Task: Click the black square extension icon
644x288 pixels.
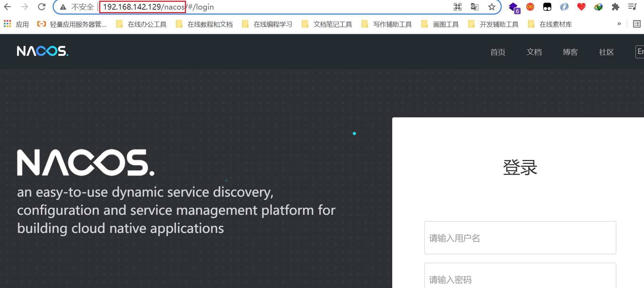Action: tap(547, 7)
